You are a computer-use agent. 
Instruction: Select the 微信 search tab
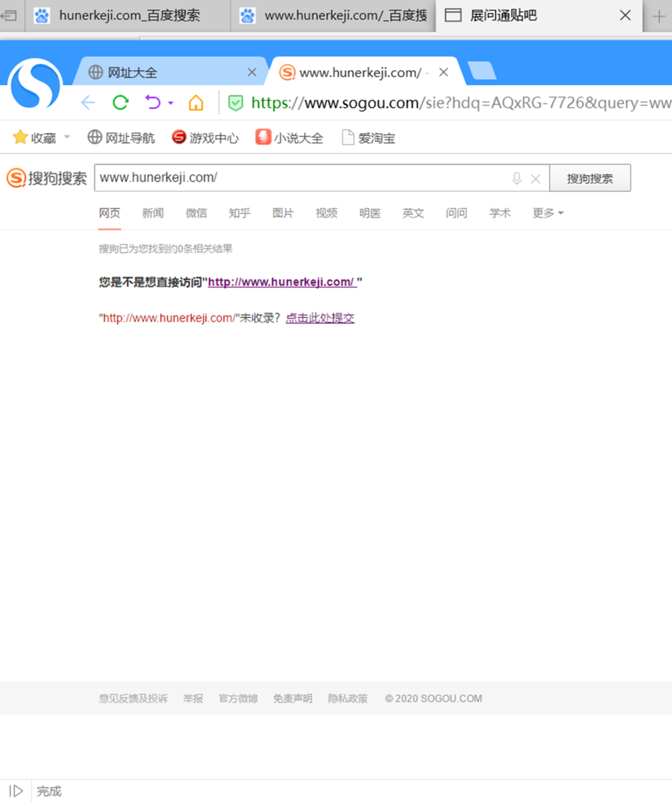point(196,213)
